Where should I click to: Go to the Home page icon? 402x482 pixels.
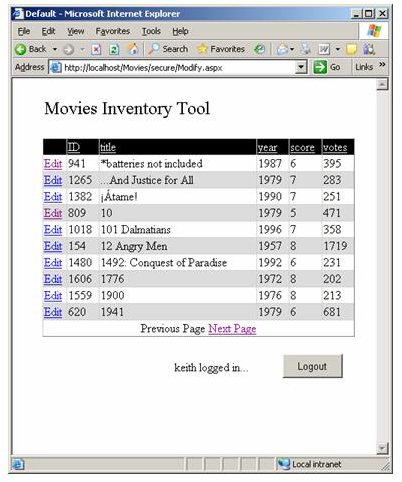click(x=133, y=49)
